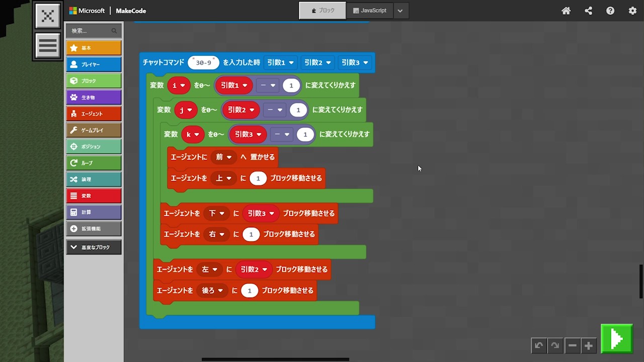Click the Home icon in header
The image size is (644, 362).
tap(566, 11)
